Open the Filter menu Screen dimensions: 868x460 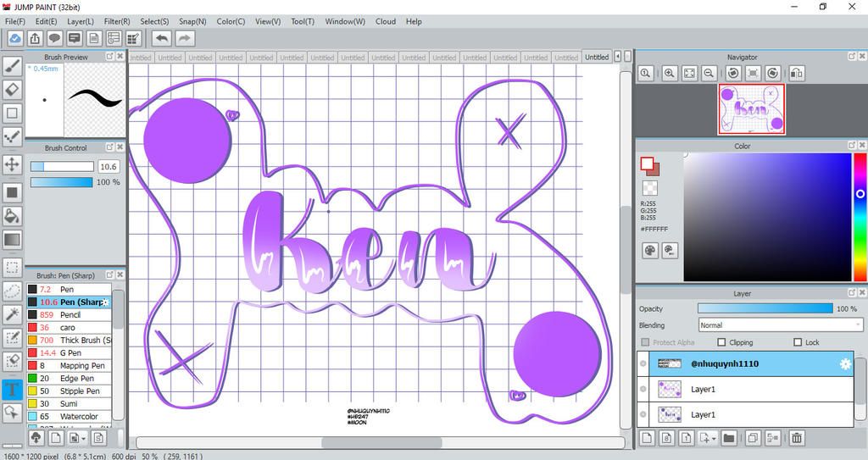click(117, 21)
